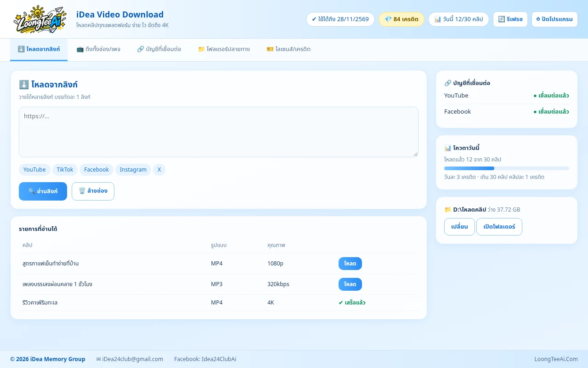
Task: Click the ใช้ได้ถึง 28/11/2569 expiry badge
Action: click(x=340, y=19)
